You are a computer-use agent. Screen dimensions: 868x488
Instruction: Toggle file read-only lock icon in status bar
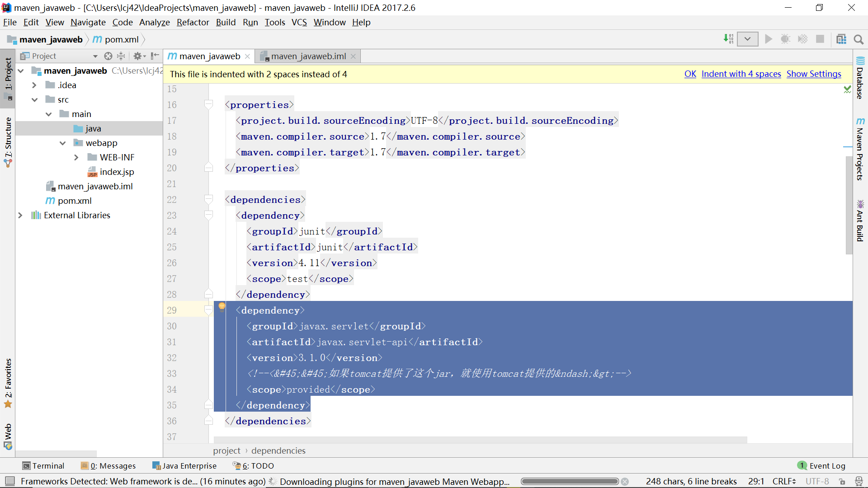pos(842,482)
